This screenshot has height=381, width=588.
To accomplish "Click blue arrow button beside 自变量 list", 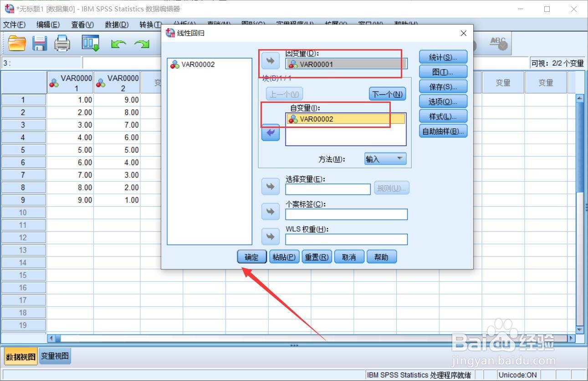I will [271, 132].
